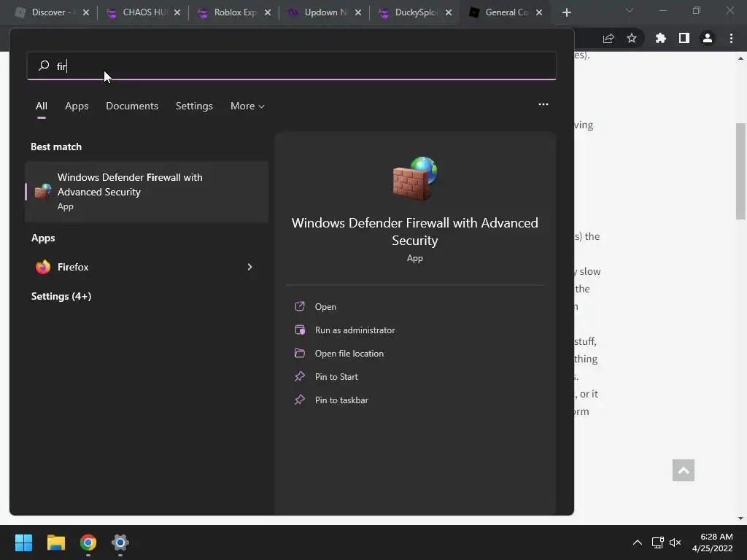Close the CHAOS HU browser tab

click(177, 12)
